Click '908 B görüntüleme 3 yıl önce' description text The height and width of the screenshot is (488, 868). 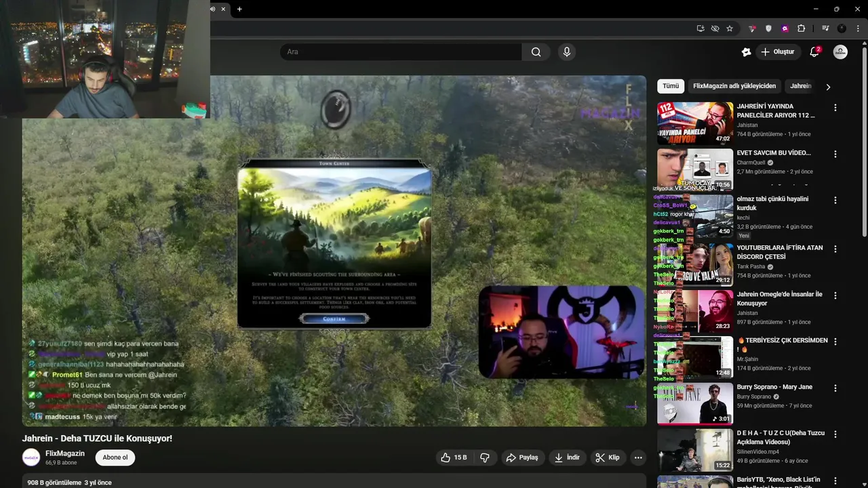pos(69,483)
